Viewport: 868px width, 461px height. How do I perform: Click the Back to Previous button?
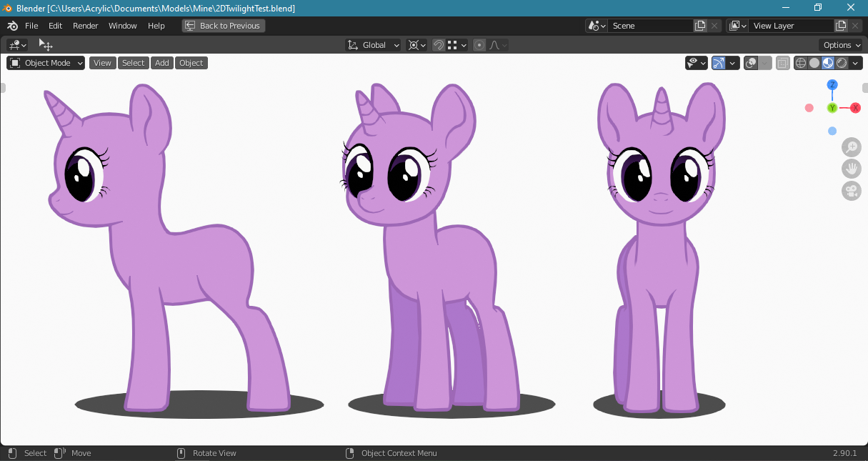point(224,26)
